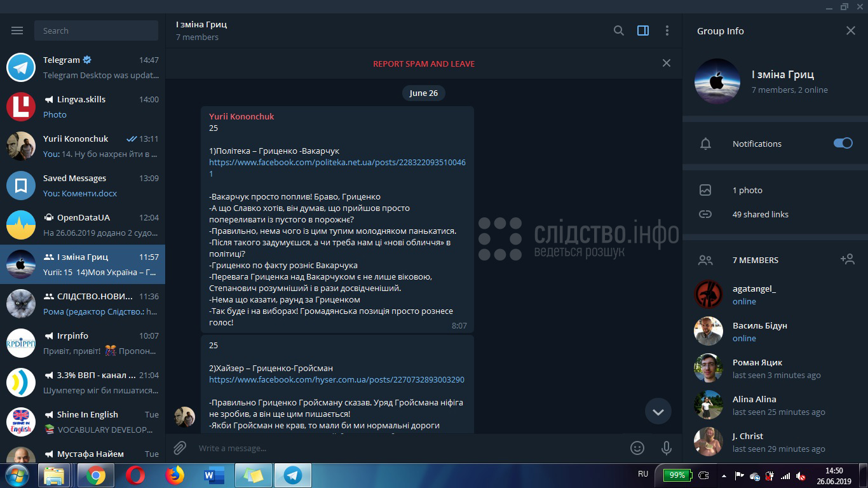Toggle the group Notifications switch
The height and width of the screenshot is (488, 868).
pyautogui.click(x=843, y=144)
